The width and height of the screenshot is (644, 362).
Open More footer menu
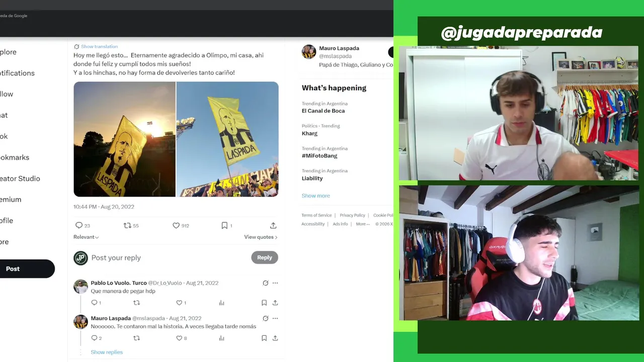pyautogui.click(x=363, y=224)
